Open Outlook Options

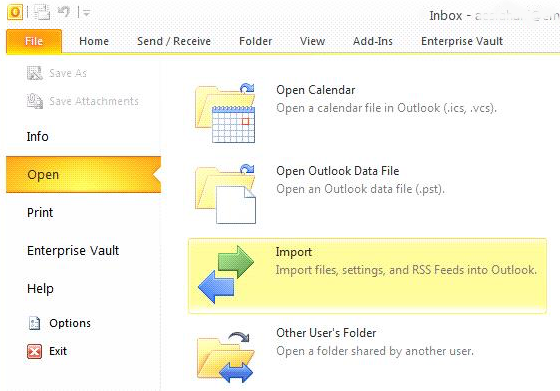tap(70, 323)
